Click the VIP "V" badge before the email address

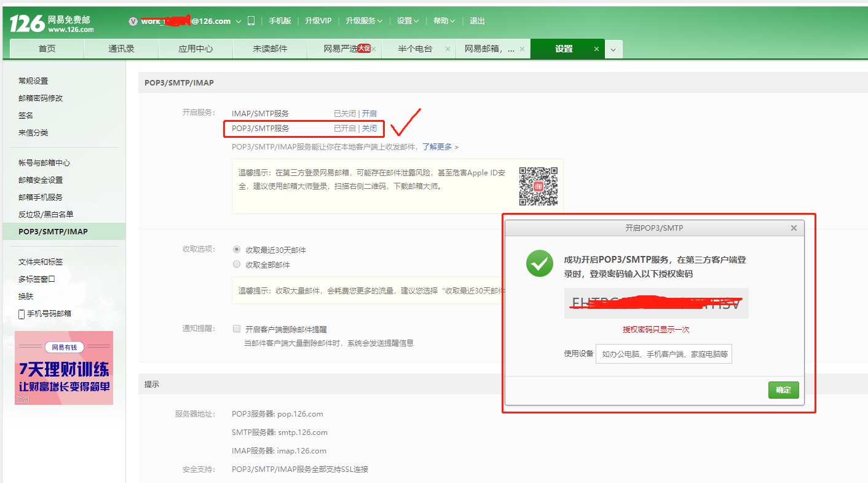click(133, 20)
